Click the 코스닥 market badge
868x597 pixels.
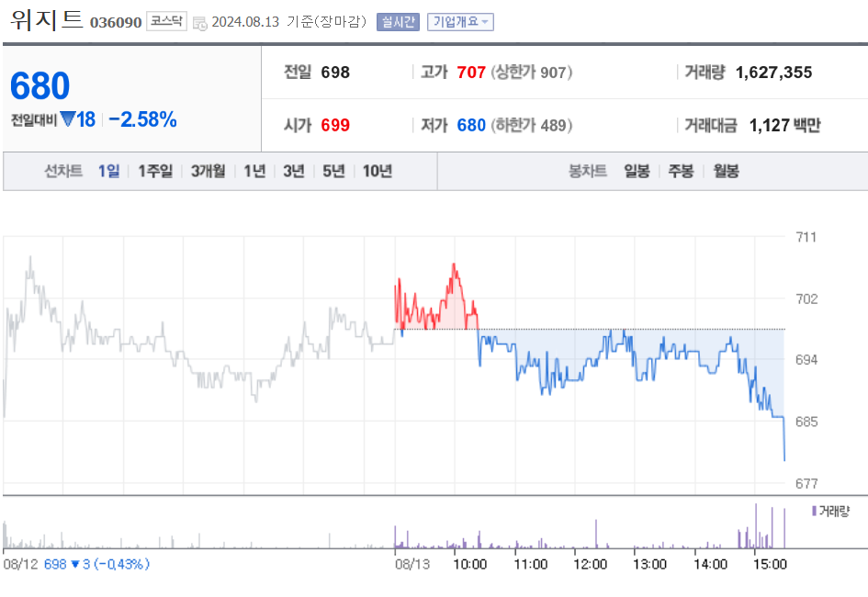tap(166, 21)
